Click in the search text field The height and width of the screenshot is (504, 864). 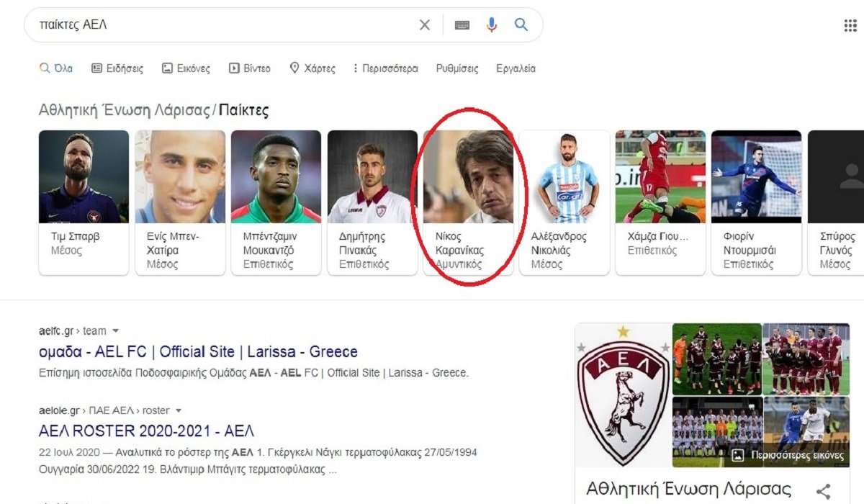click(216, 25)
